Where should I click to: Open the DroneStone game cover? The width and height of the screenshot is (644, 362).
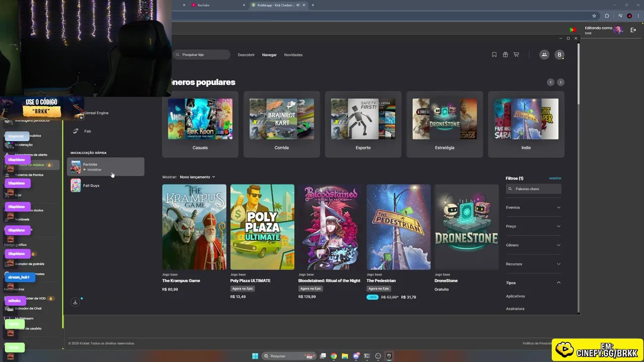pyautogui.click(x=467, y=227)
